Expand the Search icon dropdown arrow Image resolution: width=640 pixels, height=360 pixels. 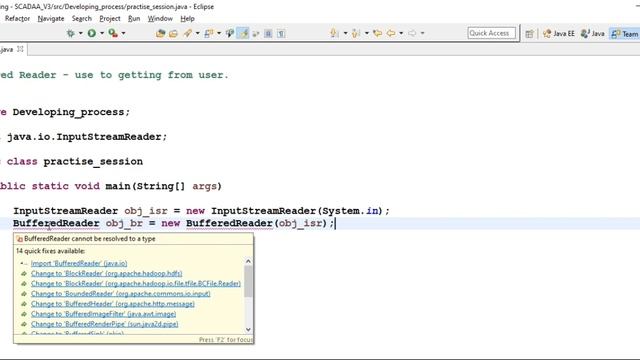(x=198, y=33)
